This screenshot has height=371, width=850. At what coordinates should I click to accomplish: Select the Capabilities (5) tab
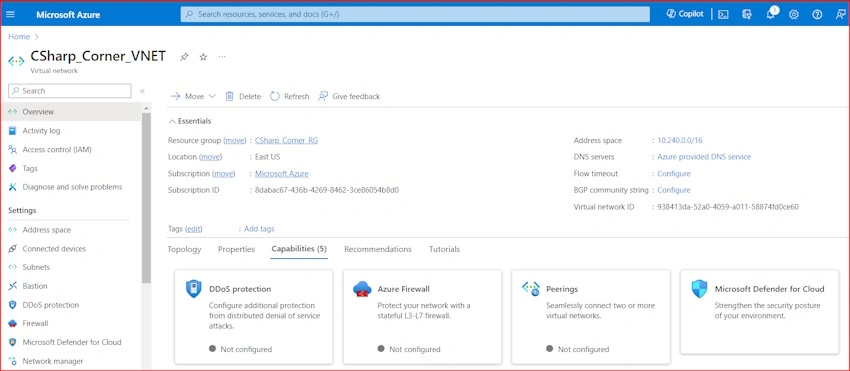pyautogui.click(x=299, y=249)
